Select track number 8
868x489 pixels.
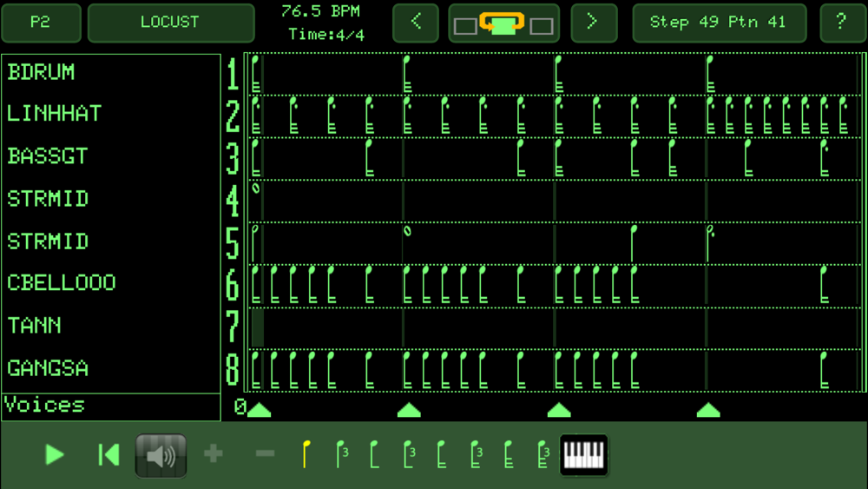pyautogui.click(x=233, y=371)
